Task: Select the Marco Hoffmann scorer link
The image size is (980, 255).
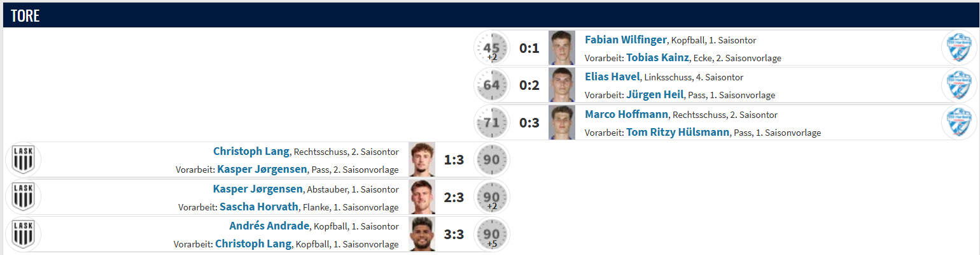Action: pyautogui.click(x=627, y=114)
